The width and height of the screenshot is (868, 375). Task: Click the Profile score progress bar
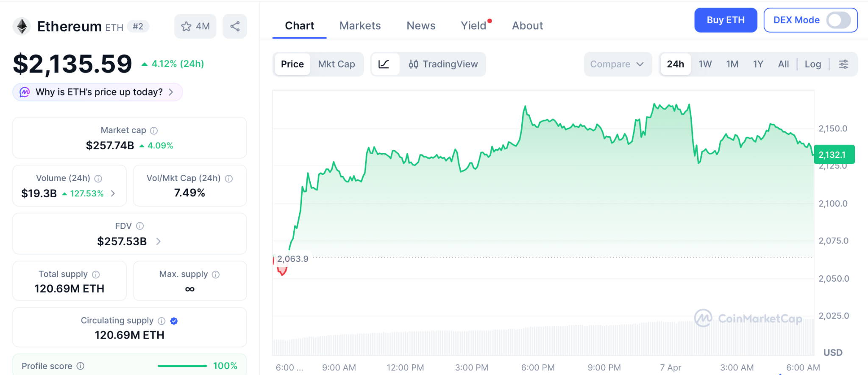pyautogui.click(x=182, y=366)
